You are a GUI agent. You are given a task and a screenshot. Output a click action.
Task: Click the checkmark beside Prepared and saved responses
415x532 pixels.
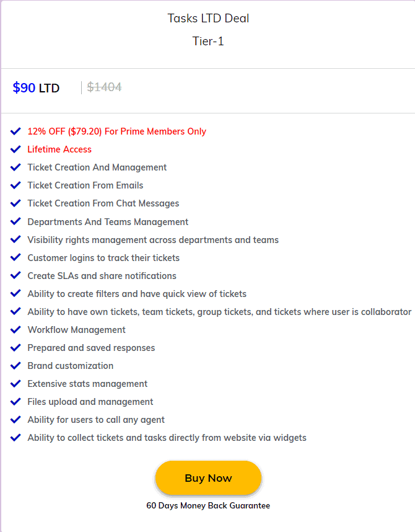[15, 347]
